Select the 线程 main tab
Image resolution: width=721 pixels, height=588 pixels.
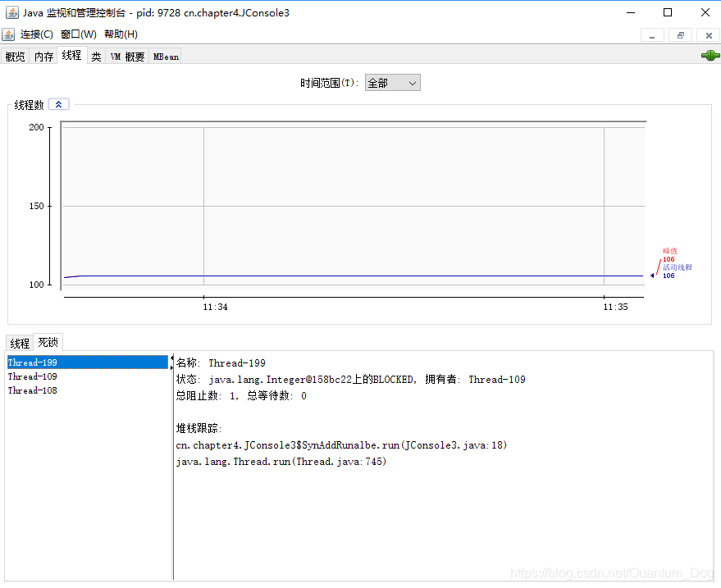pos(71,55)
